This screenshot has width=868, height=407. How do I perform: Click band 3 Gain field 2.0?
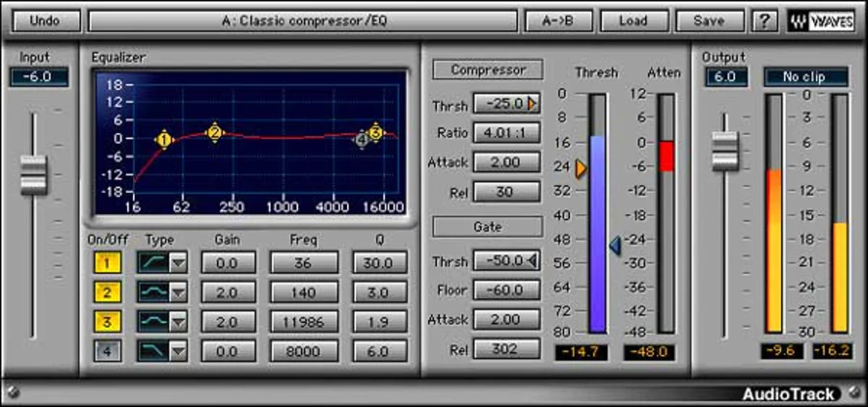pyautogui.click(x=228, y=321)
